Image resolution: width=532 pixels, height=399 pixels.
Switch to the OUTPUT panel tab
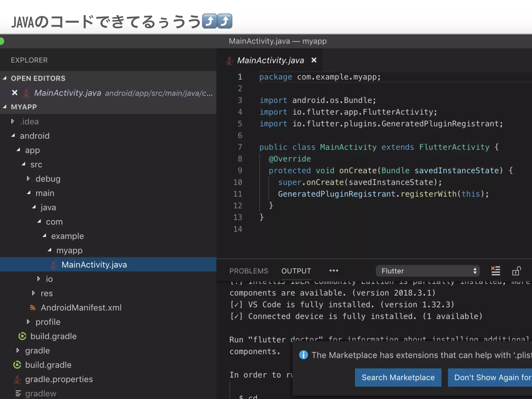tap(296, 271)
